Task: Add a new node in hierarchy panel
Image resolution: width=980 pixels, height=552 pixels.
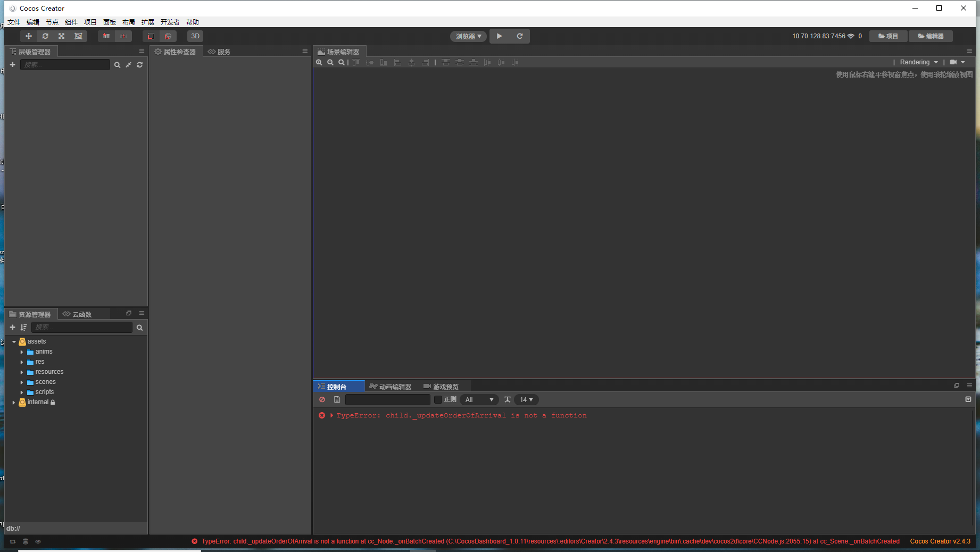Action: pos(12,64)
